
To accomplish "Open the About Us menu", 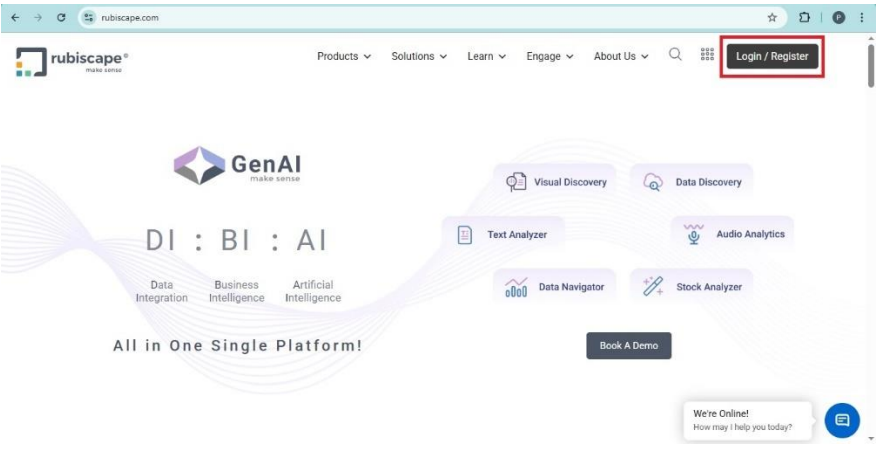I will [x=621, y=56].
